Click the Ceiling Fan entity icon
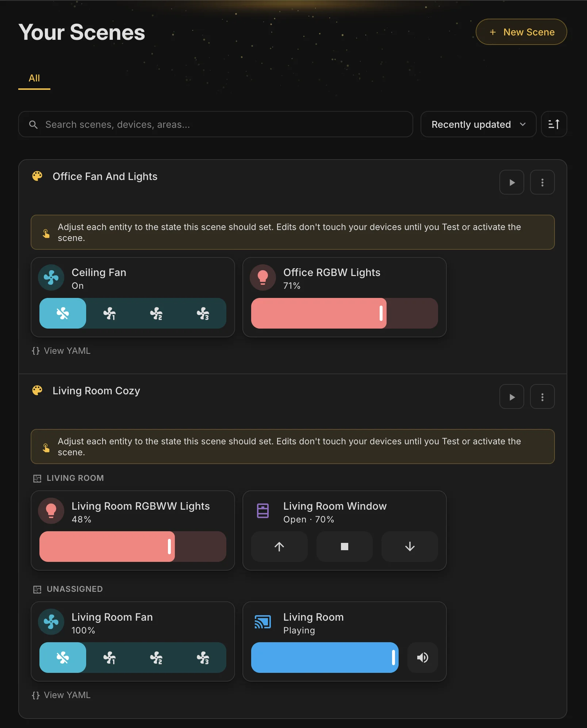Image resolution: width=587 pixels, height=728 pixels. coord(51,277)
